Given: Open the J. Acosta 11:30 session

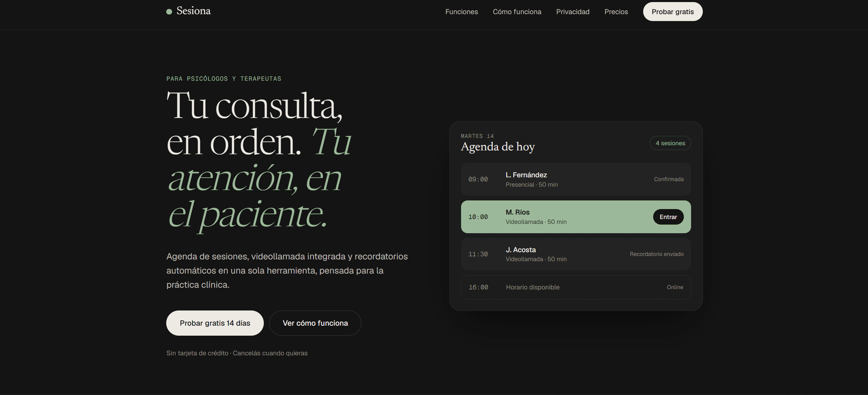Looking at the screenshot, I should (576, 254).
